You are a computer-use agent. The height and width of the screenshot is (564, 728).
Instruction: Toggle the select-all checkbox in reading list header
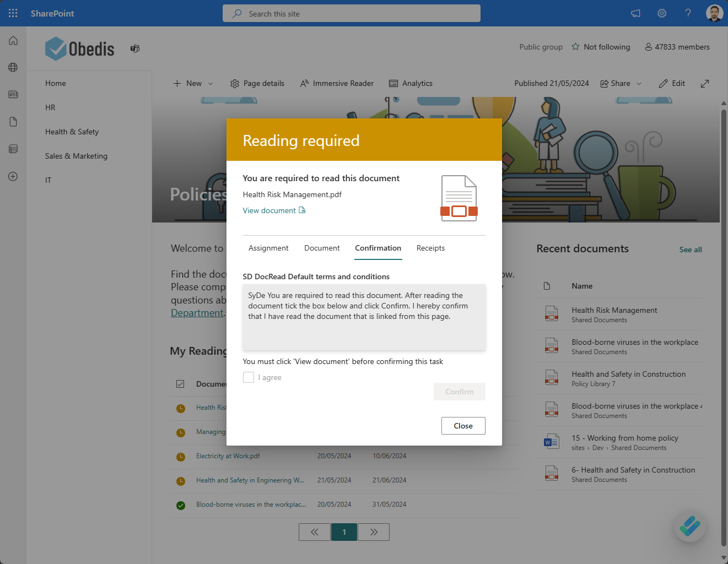(180, 384)
